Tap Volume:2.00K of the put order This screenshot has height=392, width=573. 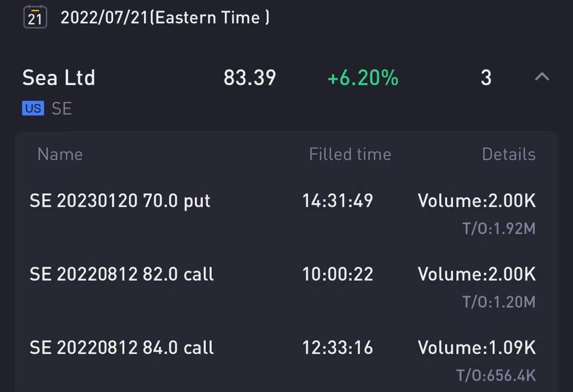(x=476, y=201)
